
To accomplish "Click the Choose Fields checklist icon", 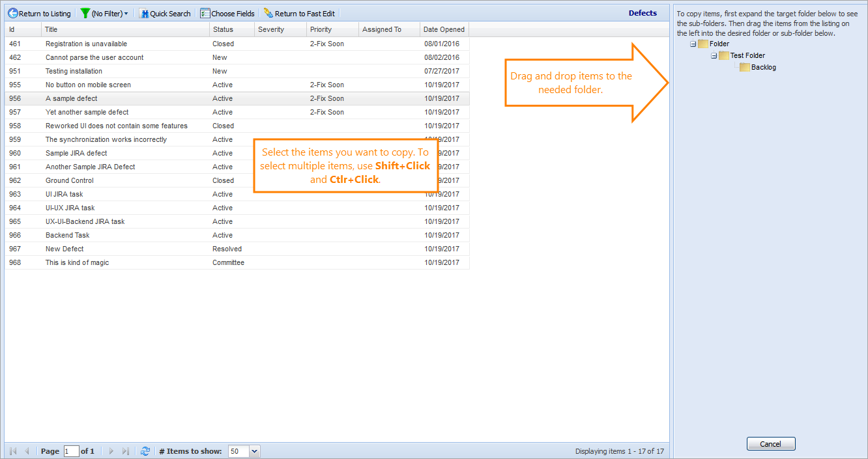I will pos(205,13).
